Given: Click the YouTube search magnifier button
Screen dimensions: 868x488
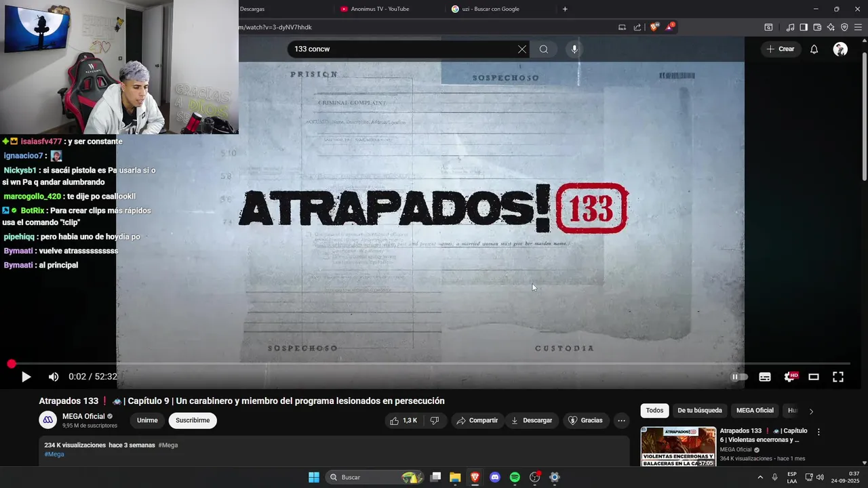Looking at the screenshot, I should tap(544, 49).
